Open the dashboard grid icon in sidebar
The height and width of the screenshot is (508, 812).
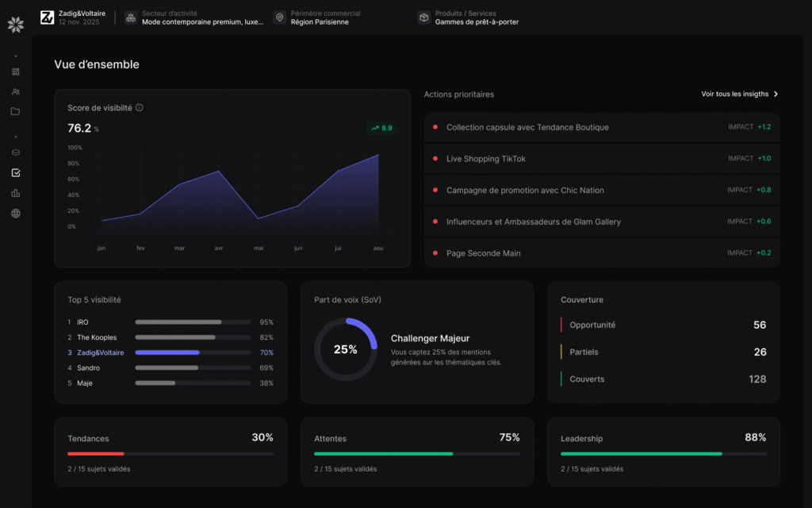click(x=15, y=71)
